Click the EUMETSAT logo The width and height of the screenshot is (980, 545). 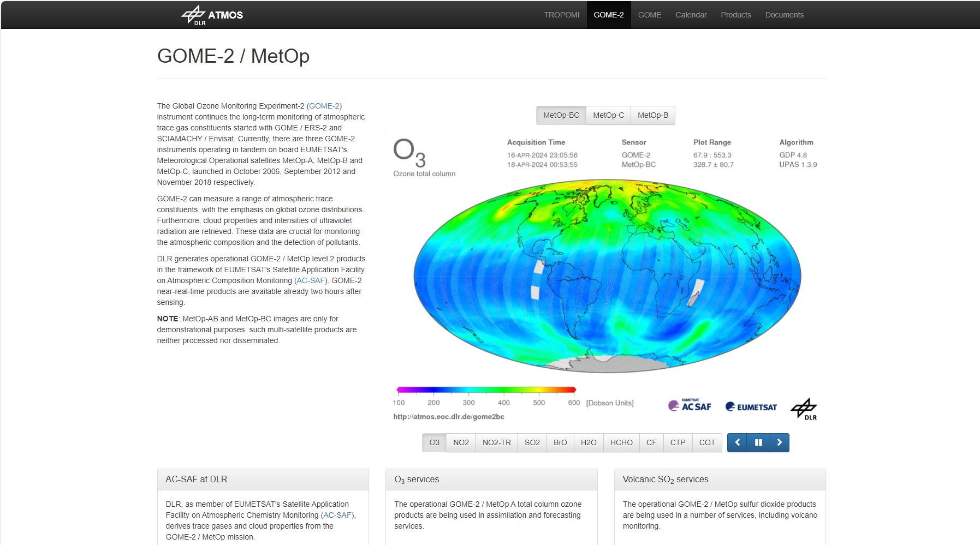click(x=751, y=407)
